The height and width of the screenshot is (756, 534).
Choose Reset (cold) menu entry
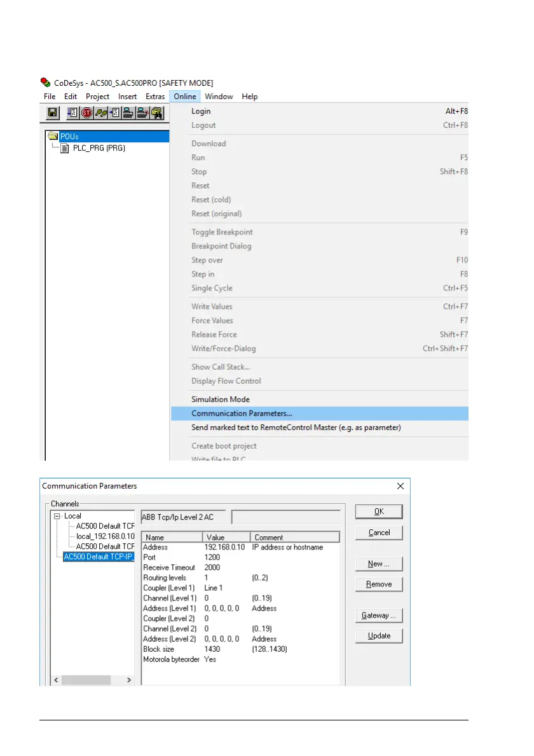[320, 199]
